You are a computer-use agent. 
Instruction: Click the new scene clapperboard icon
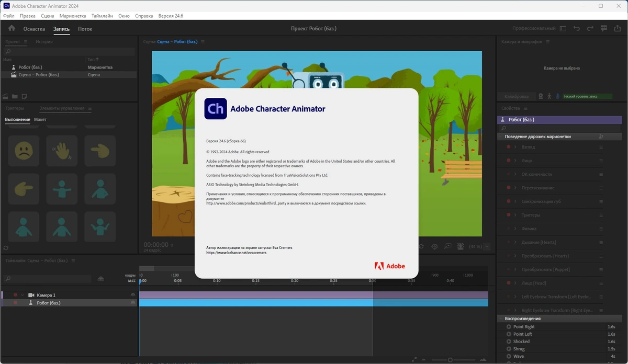(6, 96)
